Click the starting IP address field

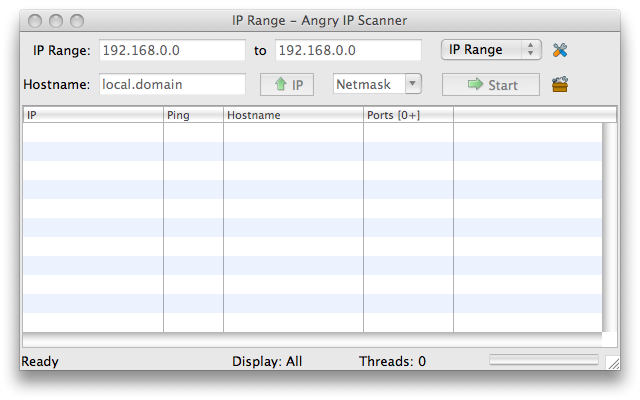click(172, 50)
